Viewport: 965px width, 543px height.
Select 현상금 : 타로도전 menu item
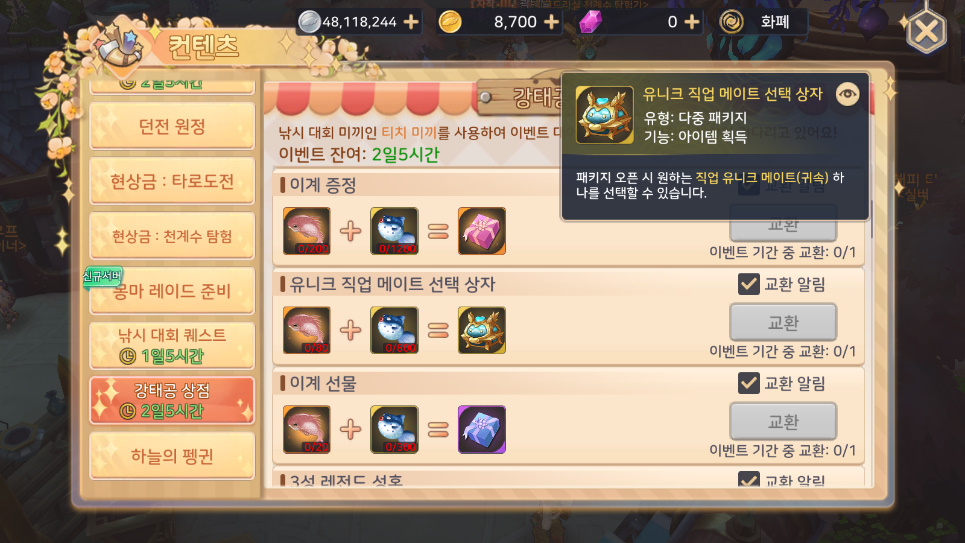(172, 181)
